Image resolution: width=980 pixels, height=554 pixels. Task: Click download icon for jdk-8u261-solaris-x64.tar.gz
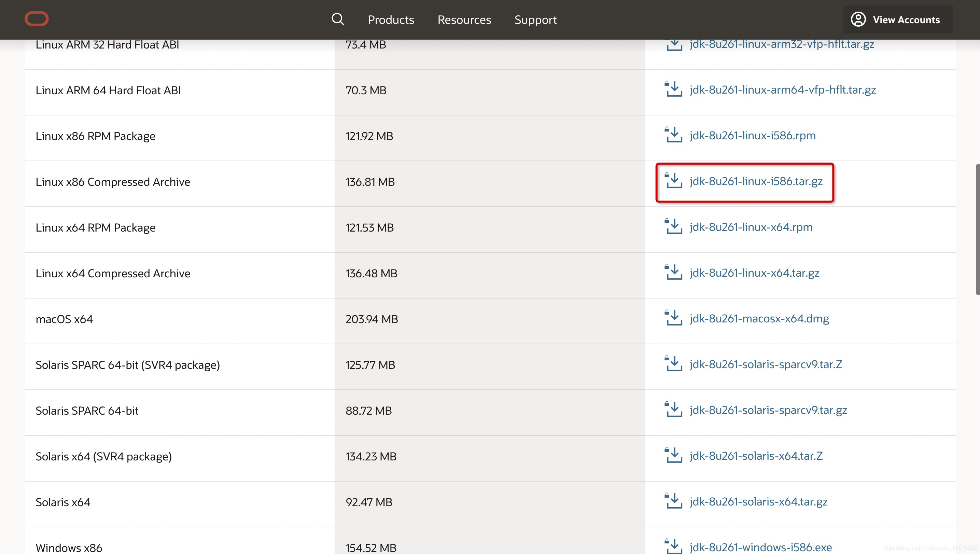point(673,501)
